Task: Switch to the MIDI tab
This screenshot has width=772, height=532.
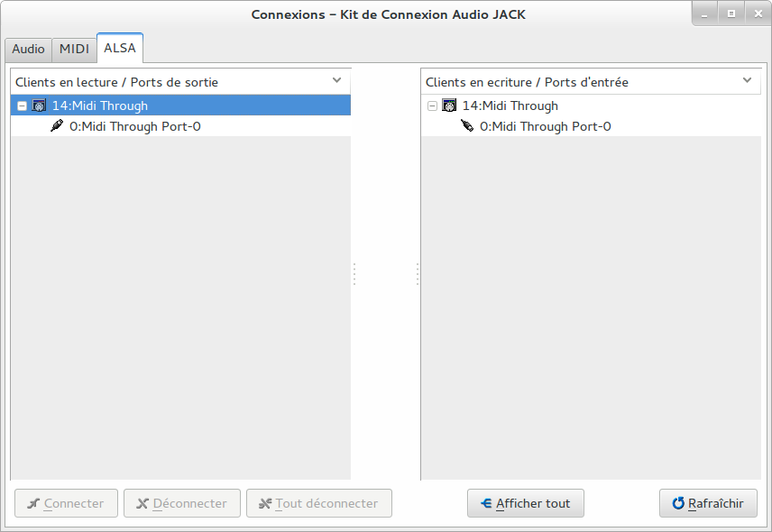Action: click(x=75, y=49)
